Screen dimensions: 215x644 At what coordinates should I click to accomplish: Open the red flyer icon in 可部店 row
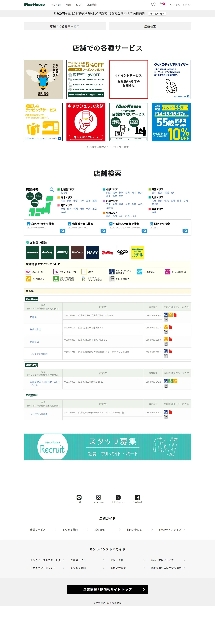[x=175, y=315]
